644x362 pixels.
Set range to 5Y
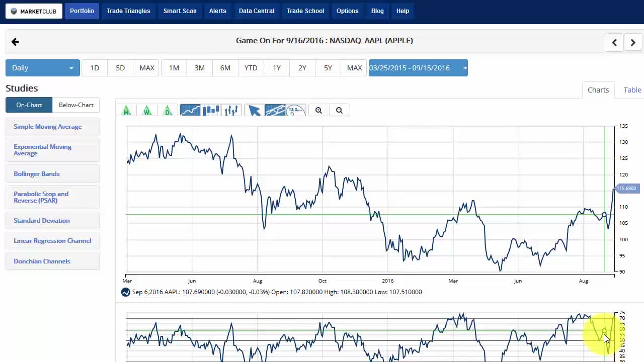tap(328, 68)
